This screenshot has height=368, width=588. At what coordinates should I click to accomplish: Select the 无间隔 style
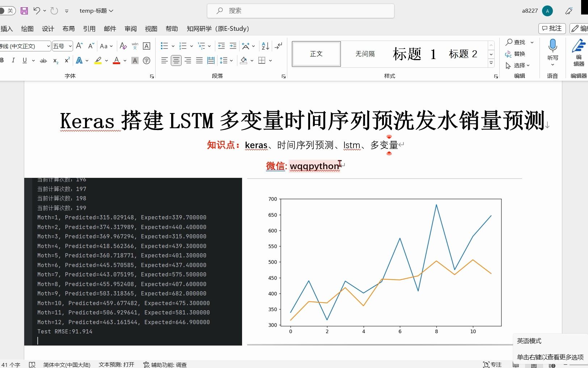(x=365, y=54)
